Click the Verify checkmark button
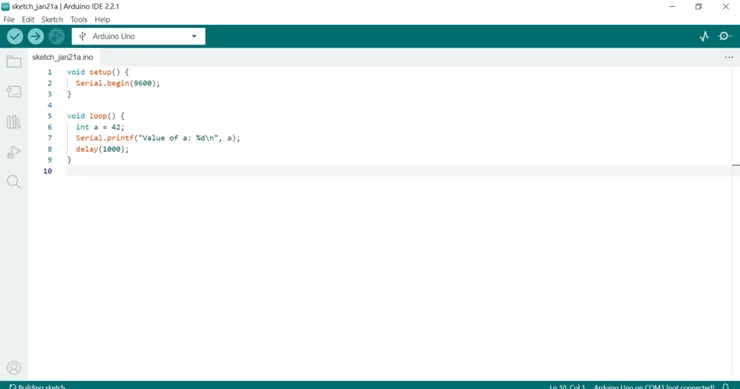Viewport: 740px width, 389px height. 15,36
